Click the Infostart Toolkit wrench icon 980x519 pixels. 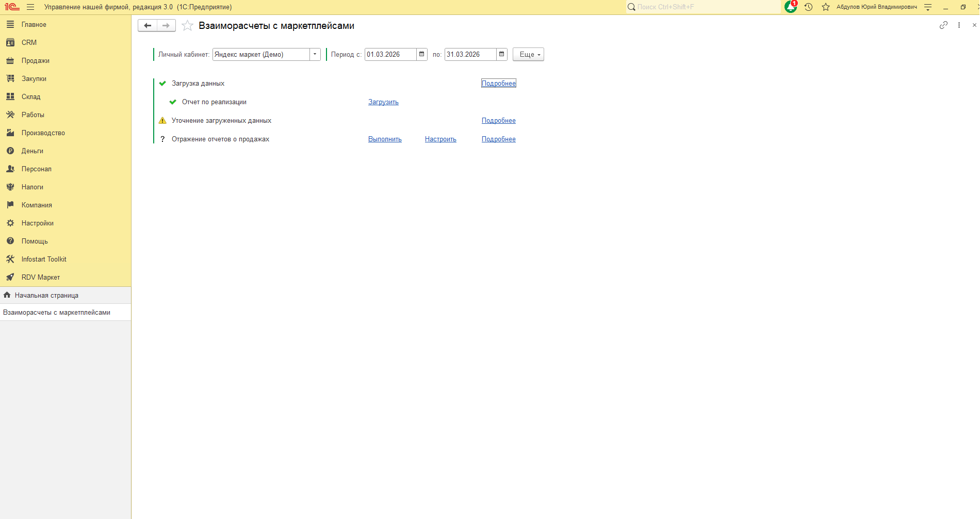[10, 259]
